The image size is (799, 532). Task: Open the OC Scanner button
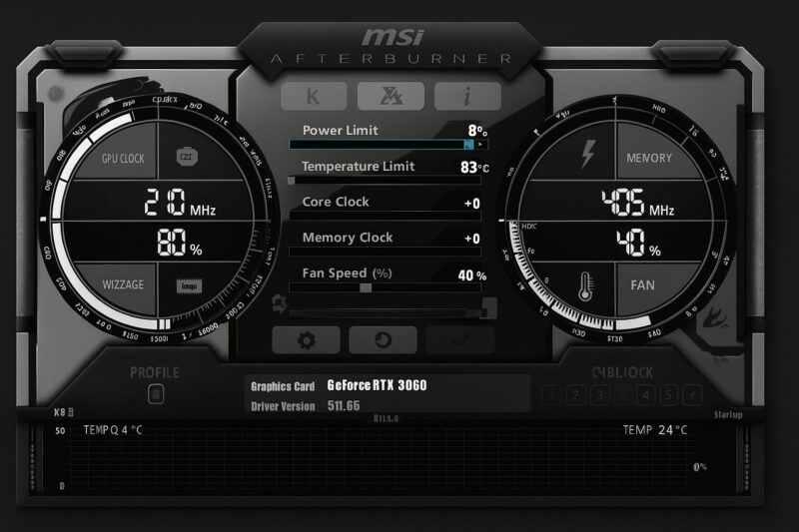(391, 96)
